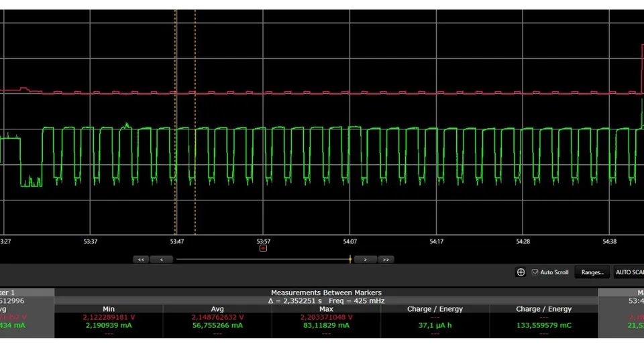Click the 54:07 time axis label
Viewport: 644px width, 348px height.
point(350,241)
